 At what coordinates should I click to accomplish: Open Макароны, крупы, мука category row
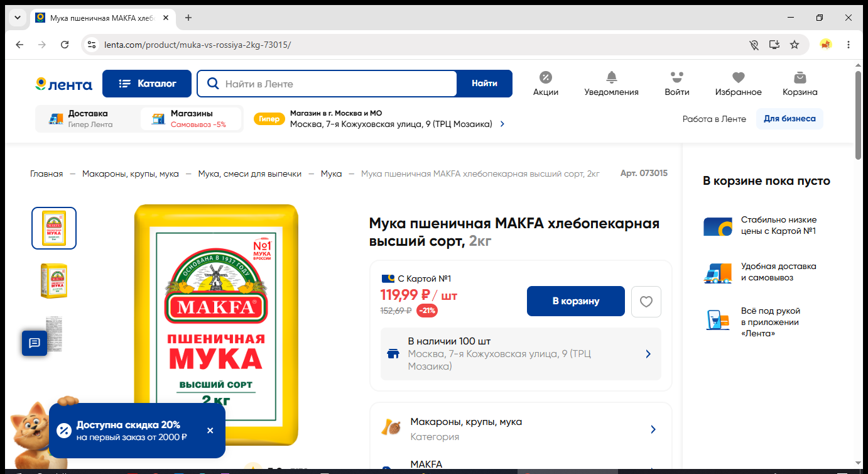click(x=521, y=429)
